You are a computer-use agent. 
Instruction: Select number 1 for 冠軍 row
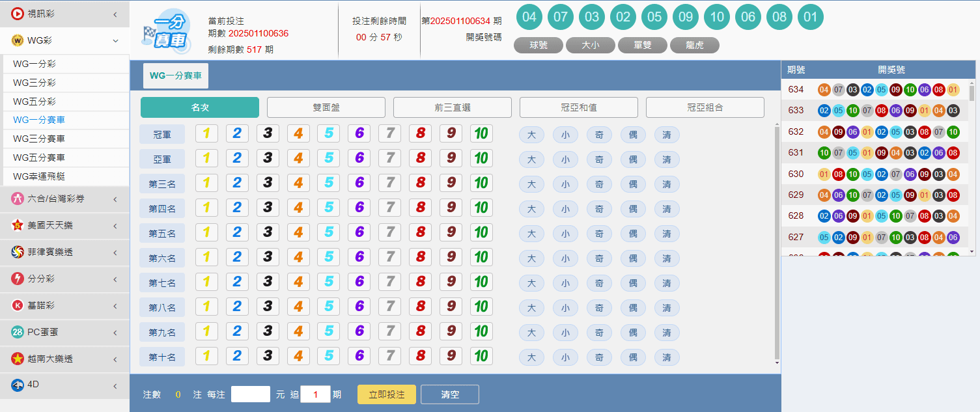[206, 134]
